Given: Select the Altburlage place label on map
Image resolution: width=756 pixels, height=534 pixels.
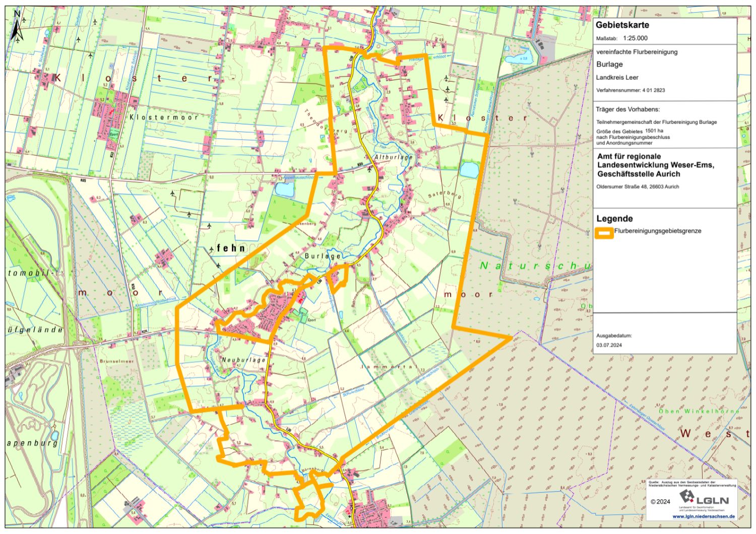Looking at the screenshot, I should coord(393,158).
